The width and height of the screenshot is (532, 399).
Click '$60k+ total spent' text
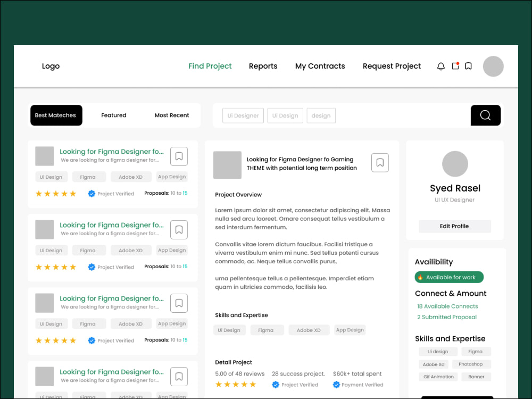coord(358,374)
